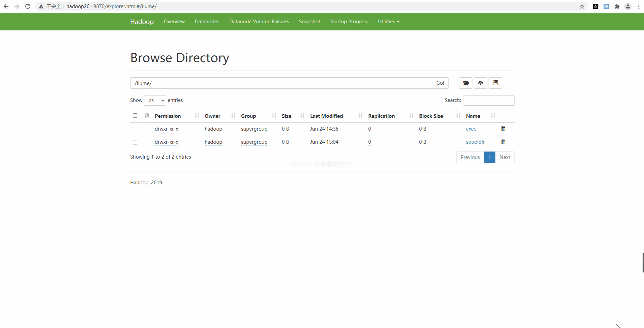Screen dimensions: 644x328
Task: Open Datanode Volume Failures page
Action: coord(259,22)
